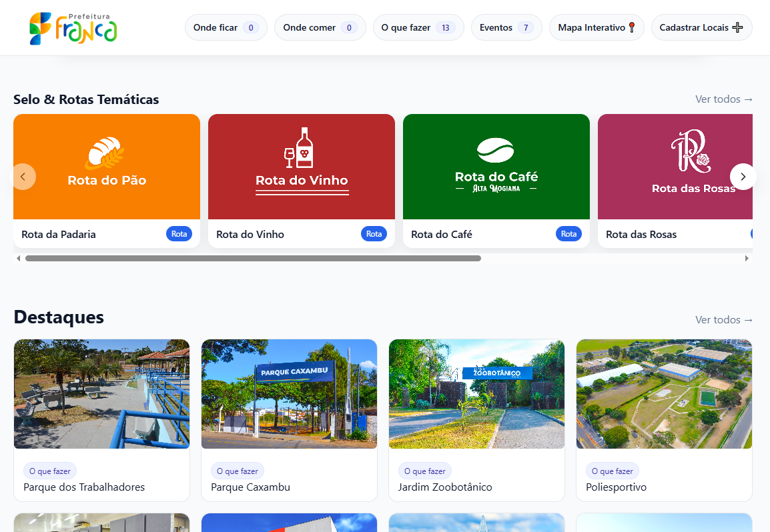The width and height of the screenshot is (770, 532).
Task: Click the carousel's horizontal scrollbar thumb
Action: tap(253, 258)
